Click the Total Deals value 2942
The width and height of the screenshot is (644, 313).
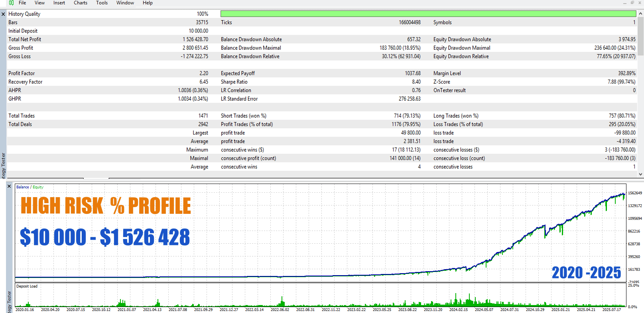(x=203, y=124)
